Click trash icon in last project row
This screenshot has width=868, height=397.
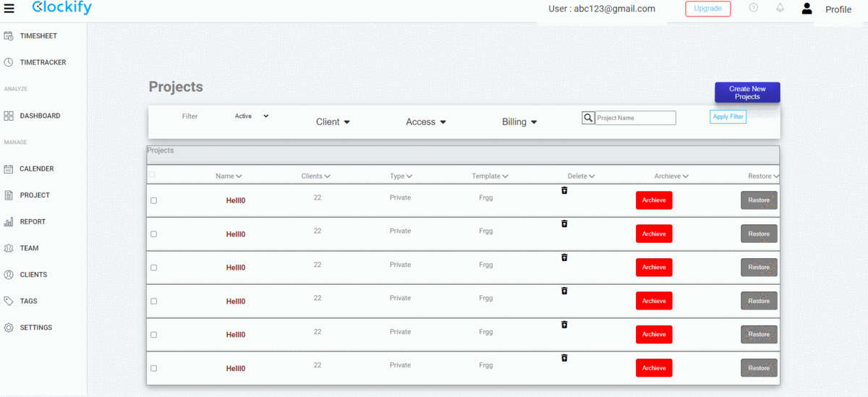coord(564,358)
